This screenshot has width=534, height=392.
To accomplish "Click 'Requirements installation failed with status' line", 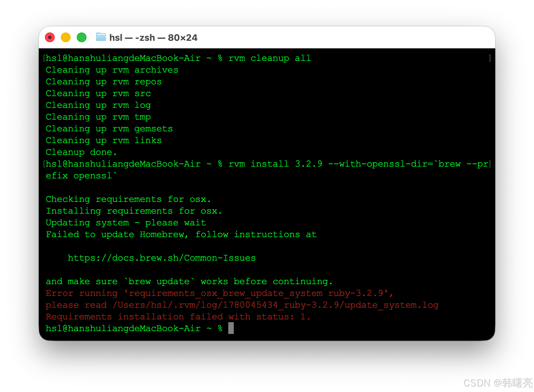I will (x=178, y=317).
